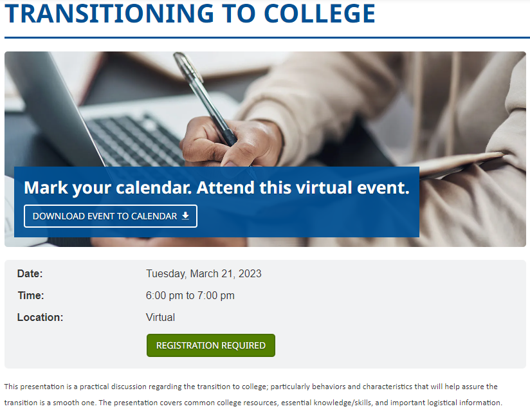Select the Tuesday, March 21, 2023 date text
The height and width of the screenshot is (420, 530).
(204, 274)
